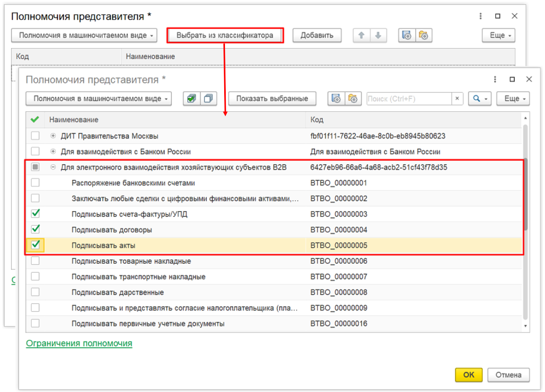The height and width of the screenshot is (392, 545).
Task: Click Выбрать из классификатора button
Action: click(225, 35)
